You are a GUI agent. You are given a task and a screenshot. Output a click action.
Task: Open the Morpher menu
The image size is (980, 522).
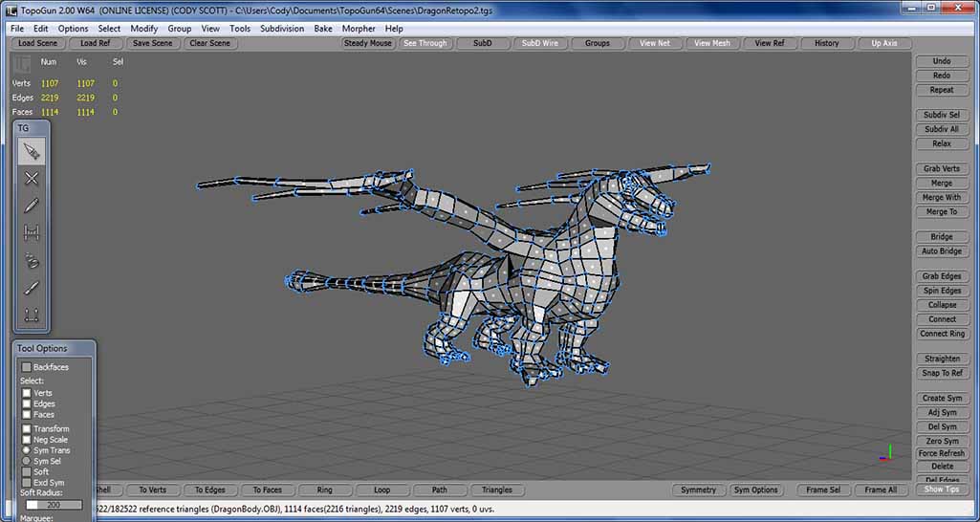(x=359, y=29)
